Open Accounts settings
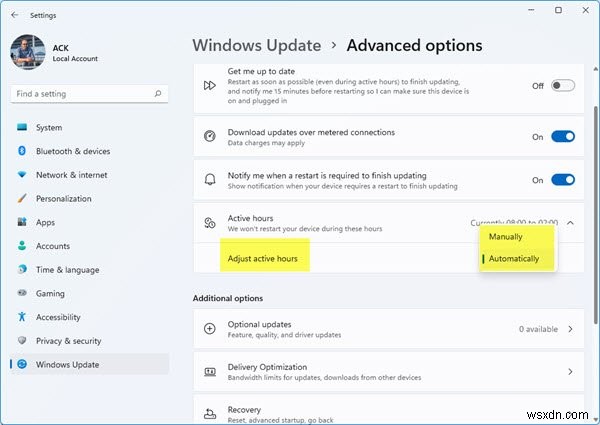The height and width of the screenshot is (425, 600). pyautogui.click(x=89, y=246)
